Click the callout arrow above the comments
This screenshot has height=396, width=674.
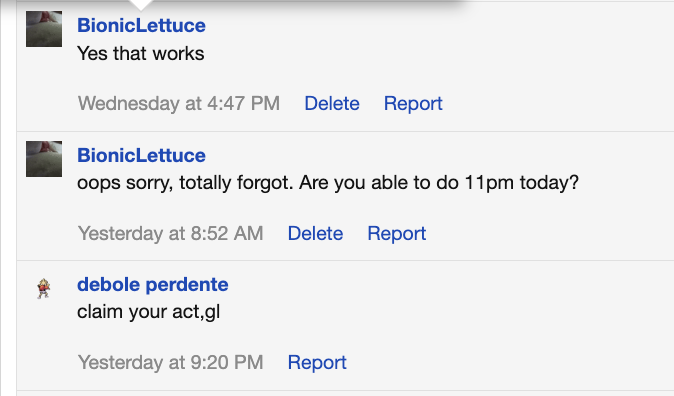tap(141, 5)
